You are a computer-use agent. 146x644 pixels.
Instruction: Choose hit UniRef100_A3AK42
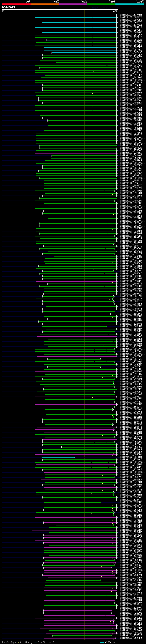[131, 593]
